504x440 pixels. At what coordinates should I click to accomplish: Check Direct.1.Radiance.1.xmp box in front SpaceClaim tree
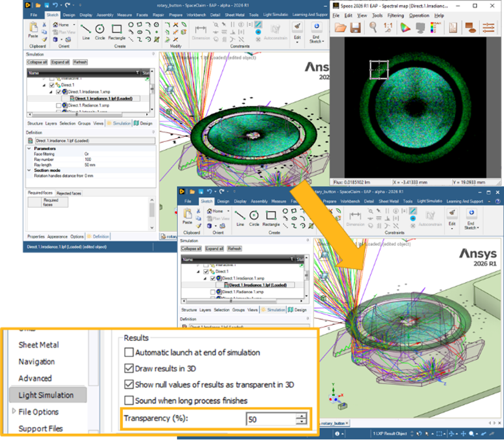pos(213,292)
